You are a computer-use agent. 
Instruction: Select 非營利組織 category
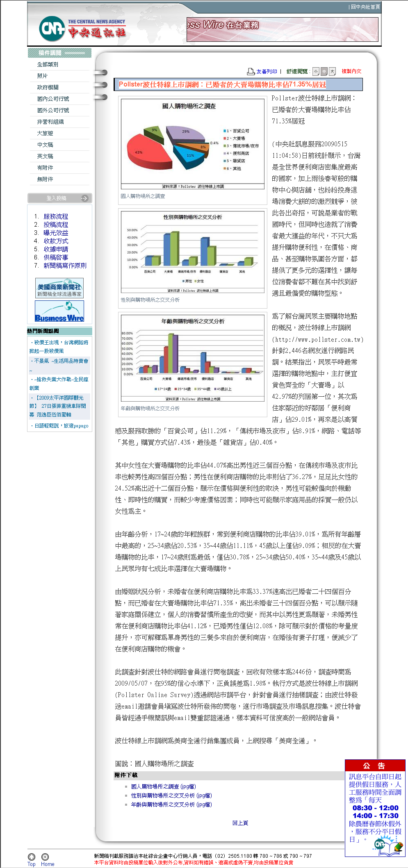pyautogui.click(x=50, y=122)
